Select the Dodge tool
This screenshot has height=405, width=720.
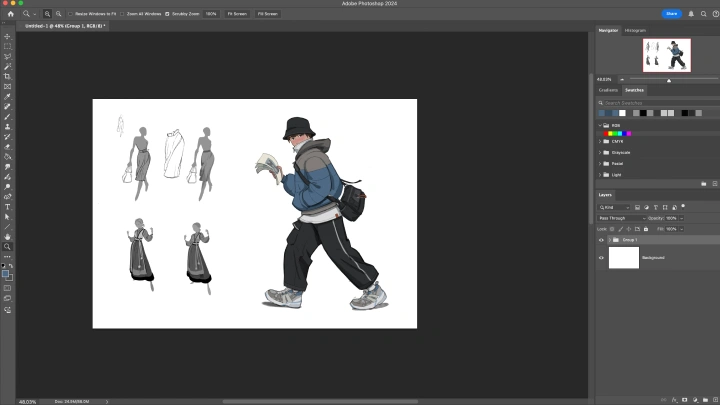click(7, 187)
